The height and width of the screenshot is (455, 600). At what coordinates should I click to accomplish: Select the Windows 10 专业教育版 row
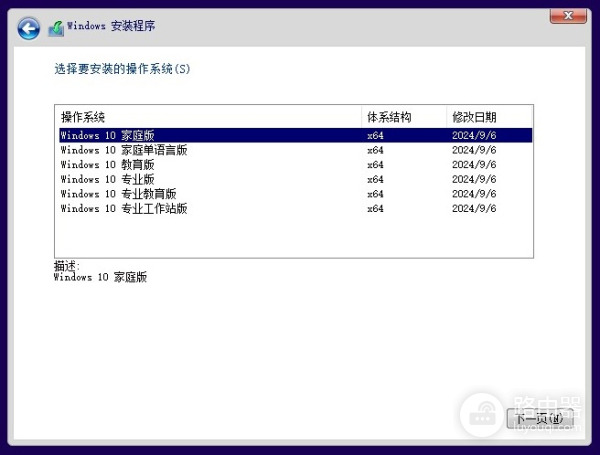pos(295,194)
